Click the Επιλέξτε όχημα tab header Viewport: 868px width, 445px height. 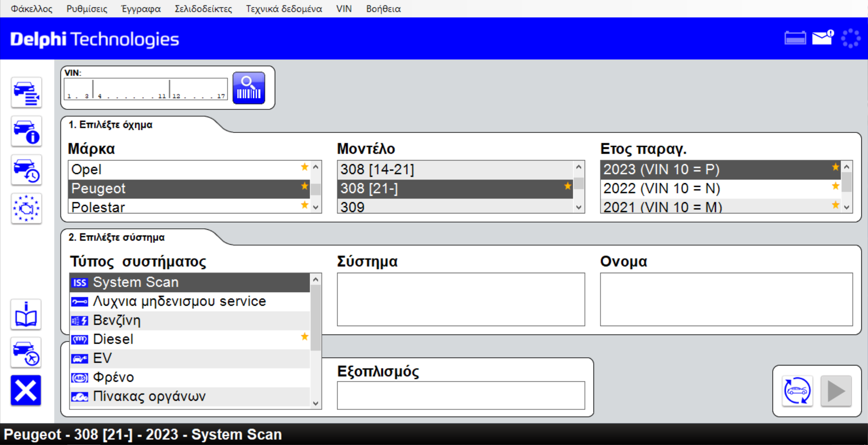(110, 125)
